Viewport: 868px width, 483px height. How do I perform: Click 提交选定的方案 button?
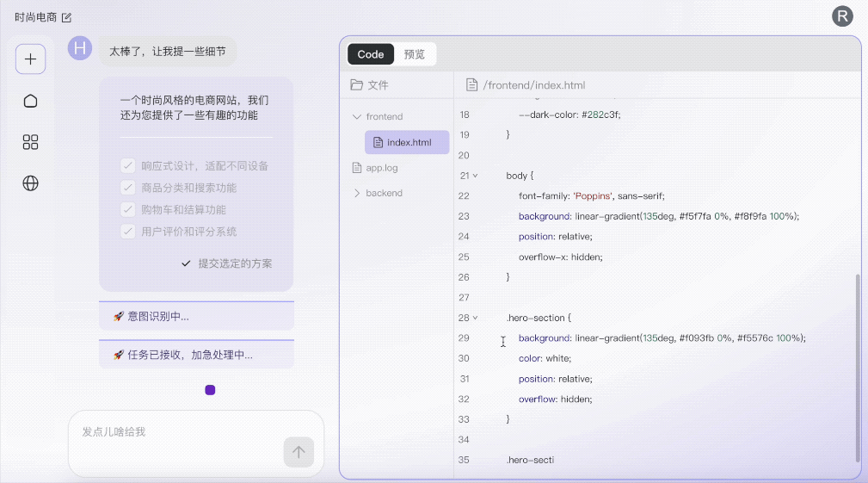pyautogui.click(x=227, y=263)
